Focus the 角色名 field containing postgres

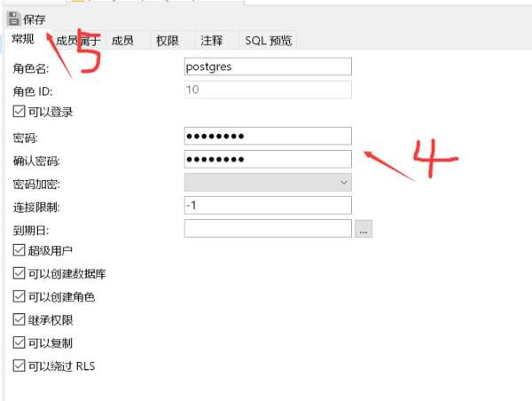pos(268,67)
